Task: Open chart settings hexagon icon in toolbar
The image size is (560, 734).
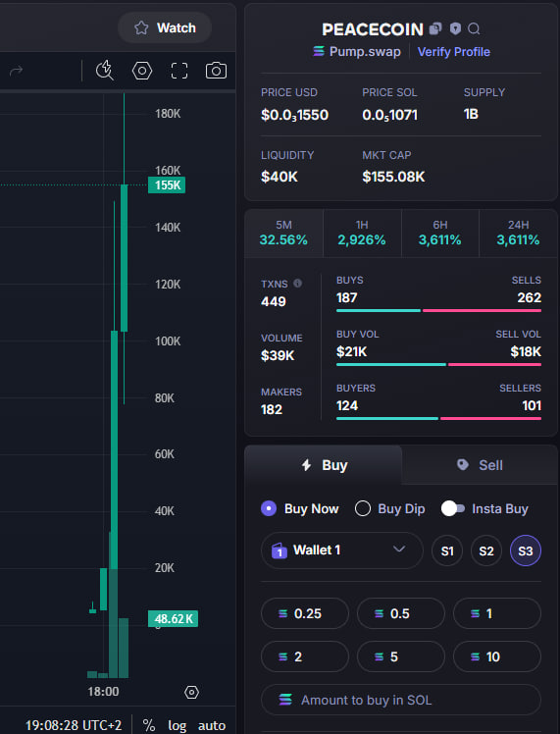Action: 142,71
